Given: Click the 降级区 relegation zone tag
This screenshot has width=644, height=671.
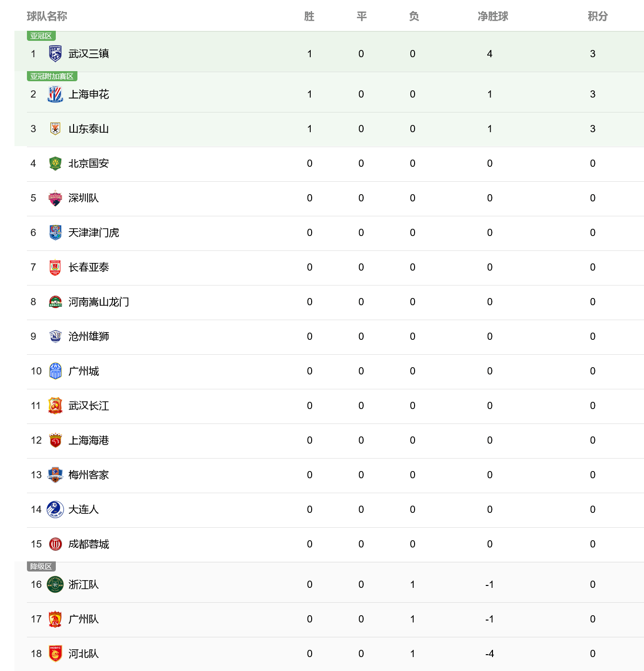Looking at the screenshot, I should point(41,567).
